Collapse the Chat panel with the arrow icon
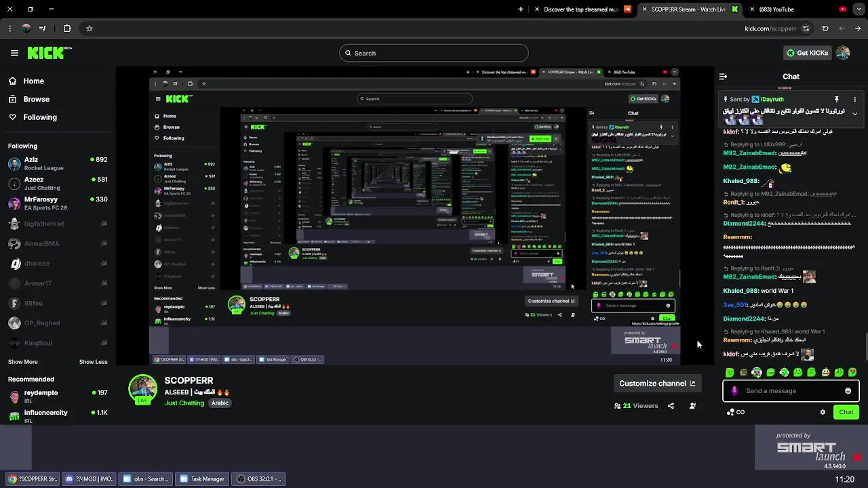 tap(723, 77)
